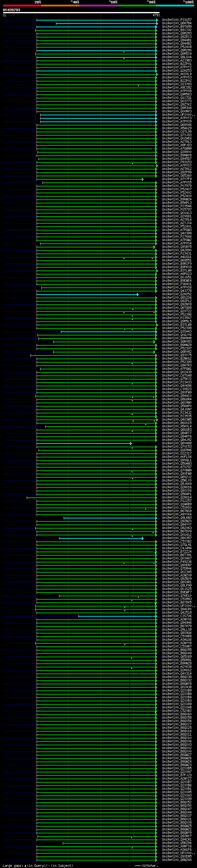Viewport: 197px width, 868px height.
Task: Click the purple ~60% identity color segment
Action: (x=99, y=6)
